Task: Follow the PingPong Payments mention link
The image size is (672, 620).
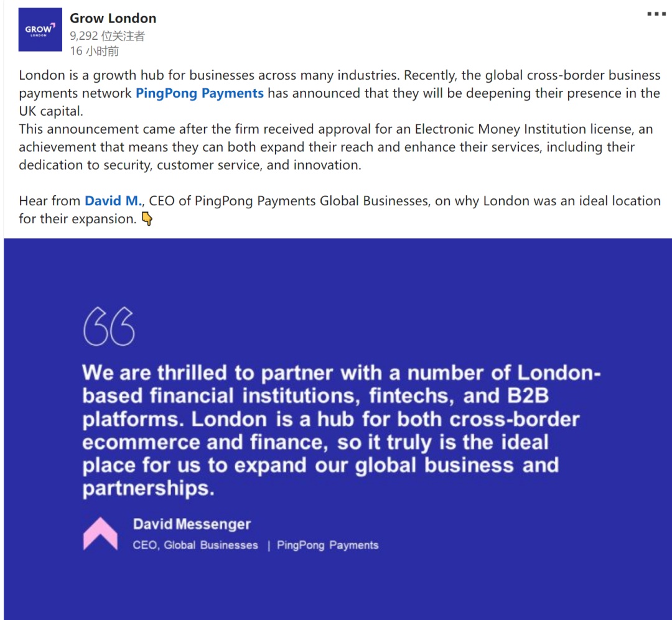Action: (200, 93)
